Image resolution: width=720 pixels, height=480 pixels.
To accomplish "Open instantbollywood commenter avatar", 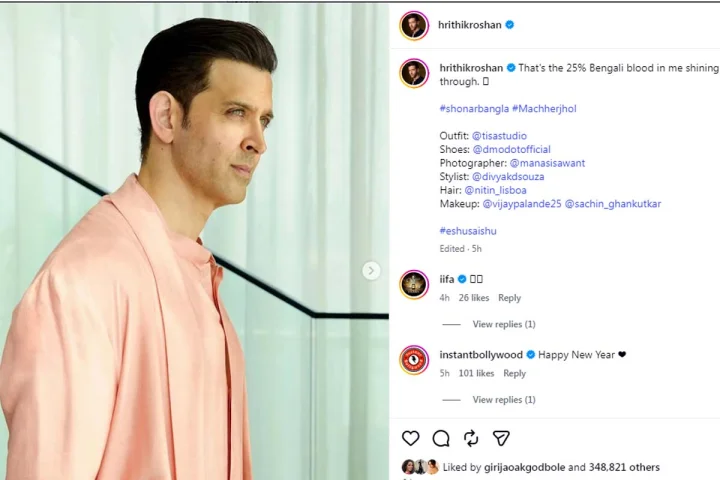I will (414, 360).
